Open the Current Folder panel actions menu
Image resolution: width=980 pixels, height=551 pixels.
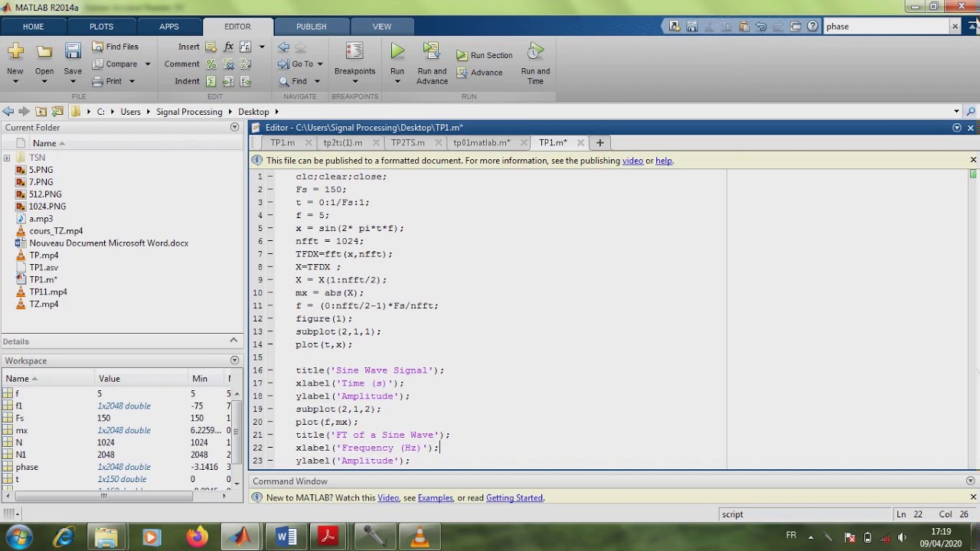234,128
